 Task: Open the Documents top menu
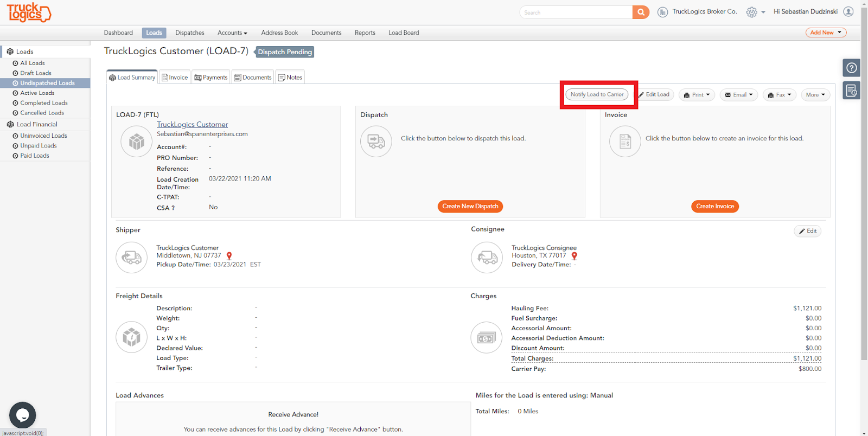(x=327, y=33)
